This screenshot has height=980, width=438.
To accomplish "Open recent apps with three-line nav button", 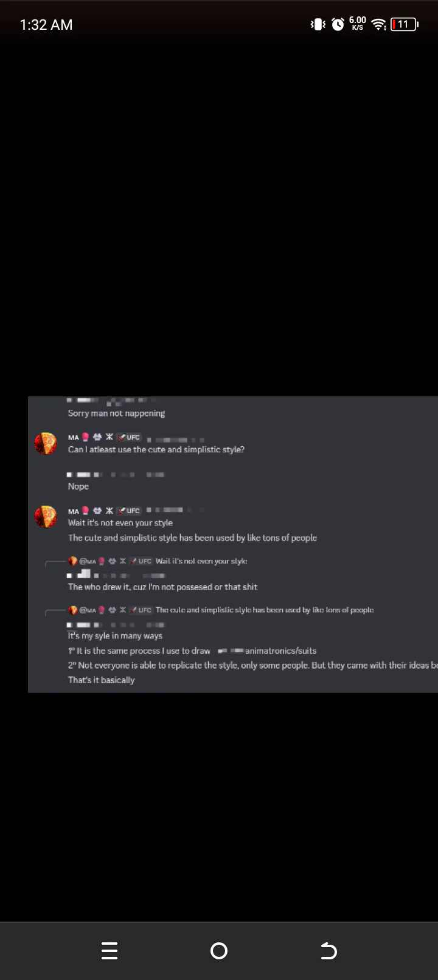I will [x=109, y=951].
